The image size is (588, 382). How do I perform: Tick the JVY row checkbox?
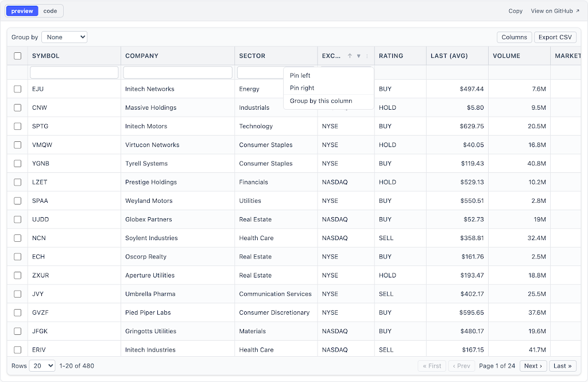(18, 294)
